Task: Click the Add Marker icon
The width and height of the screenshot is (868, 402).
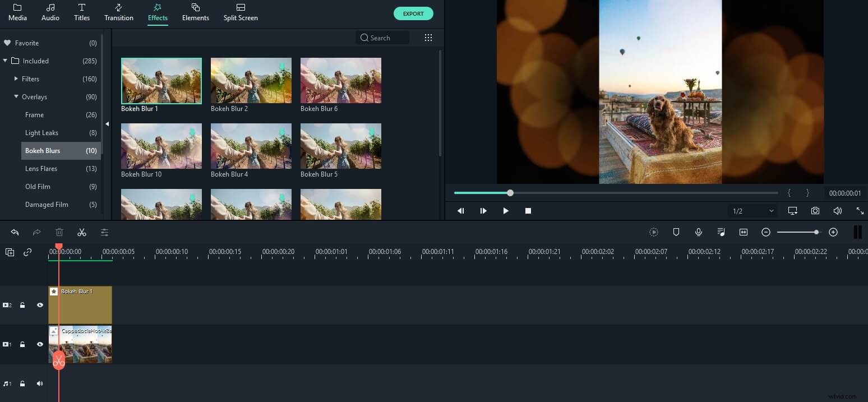Action: click(x=676, y=232)
